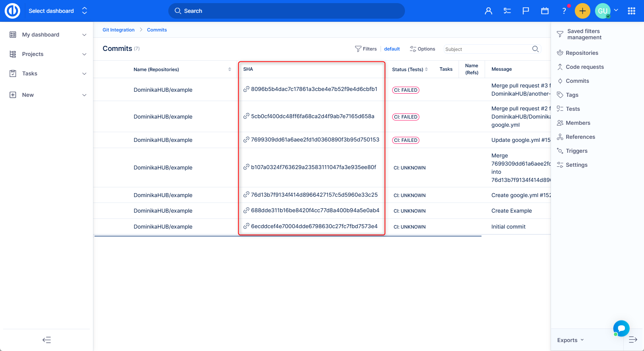The image size is (644, 351).
Task: Click the Filters button
Action: [366, 49]
